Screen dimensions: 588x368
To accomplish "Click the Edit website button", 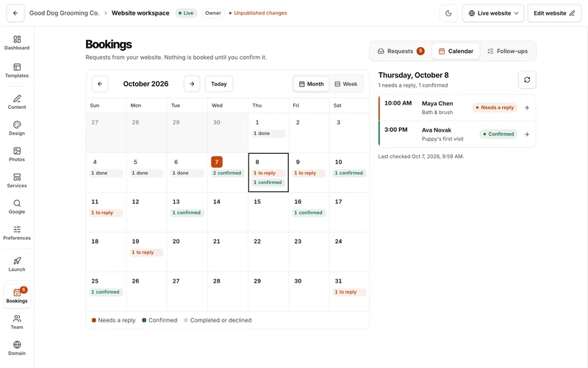I will point(554,13).
